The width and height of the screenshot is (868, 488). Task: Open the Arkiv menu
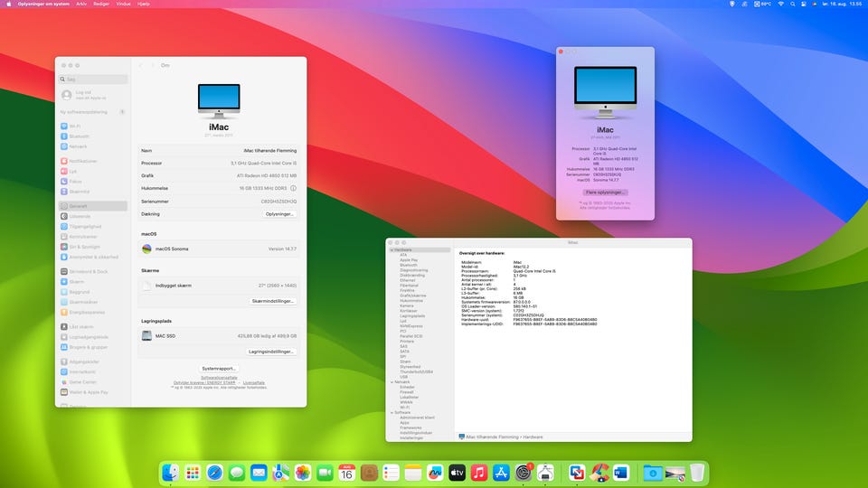point(81,5)
